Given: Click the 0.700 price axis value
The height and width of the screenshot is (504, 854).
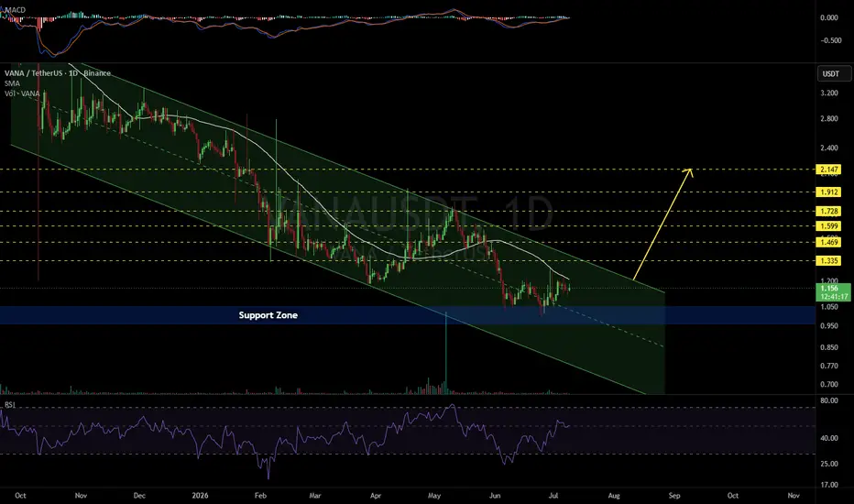Looking at the screenshot, I should (829, 384).
